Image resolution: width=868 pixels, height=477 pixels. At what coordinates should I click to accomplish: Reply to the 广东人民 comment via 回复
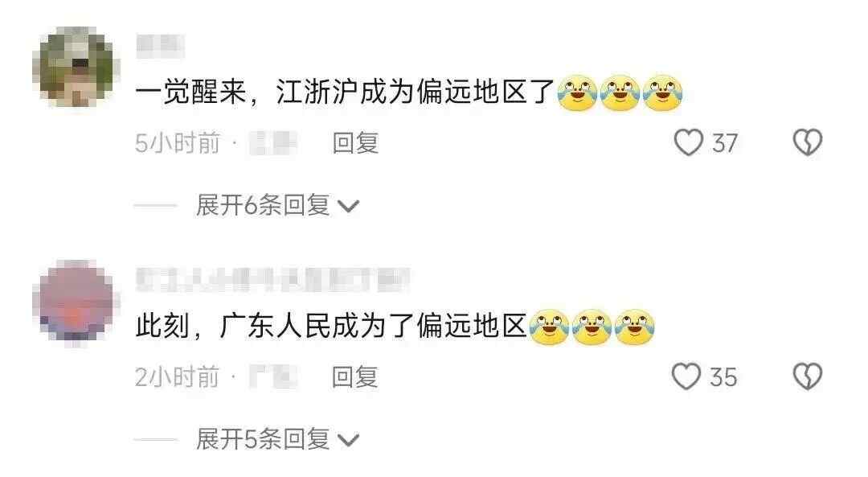click(x=355, y=377)
